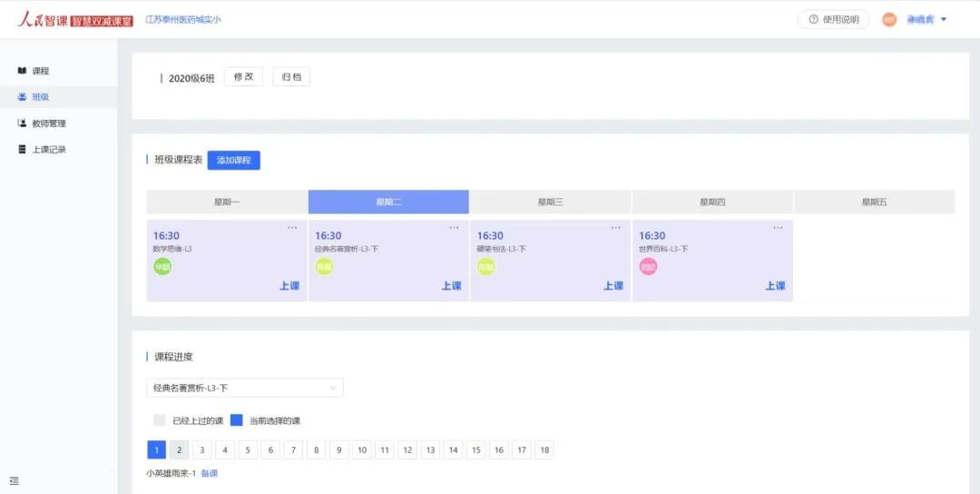980x494 pixels.
Task: Click the teacher avatar on 经典名著赏析 card
Action: point(324,266)
